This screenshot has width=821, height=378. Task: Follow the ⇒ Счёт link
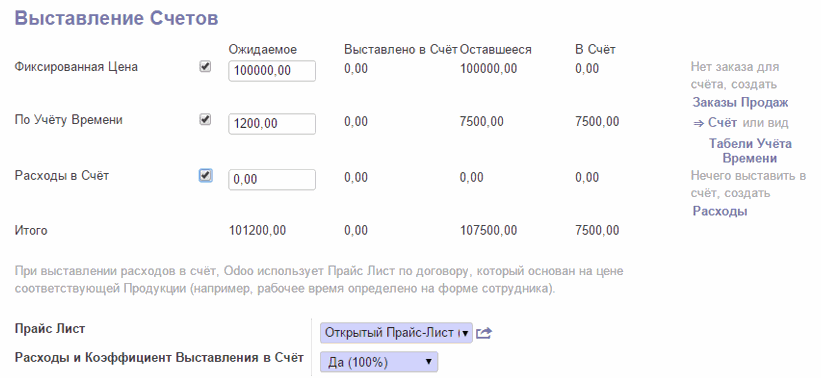[x=715, y=123]
